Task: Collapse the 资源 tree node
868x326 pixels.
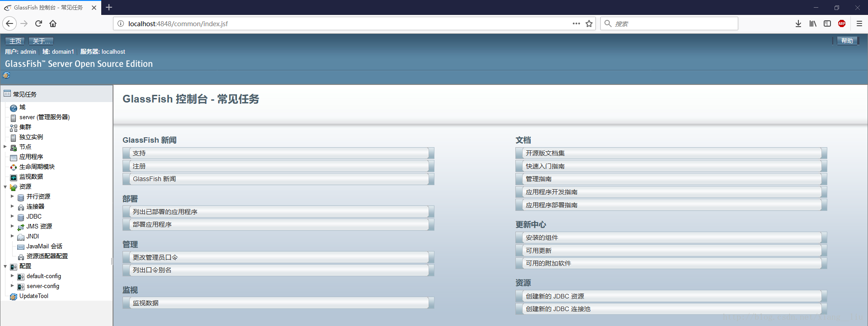Action: [5, 186]
